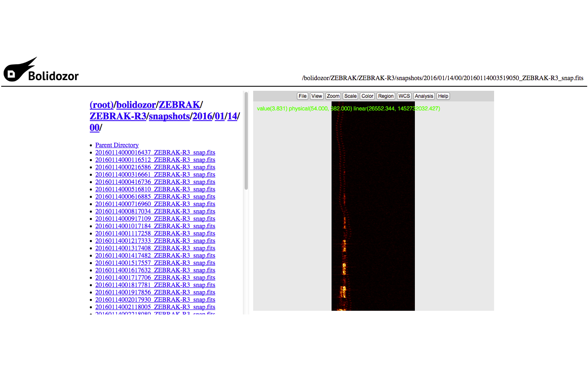This screenshot has height=368, width=588.
Task: Open file 20160114000016437_ZEBRAK-R3_snap.fits
Action: click(155, 153)
